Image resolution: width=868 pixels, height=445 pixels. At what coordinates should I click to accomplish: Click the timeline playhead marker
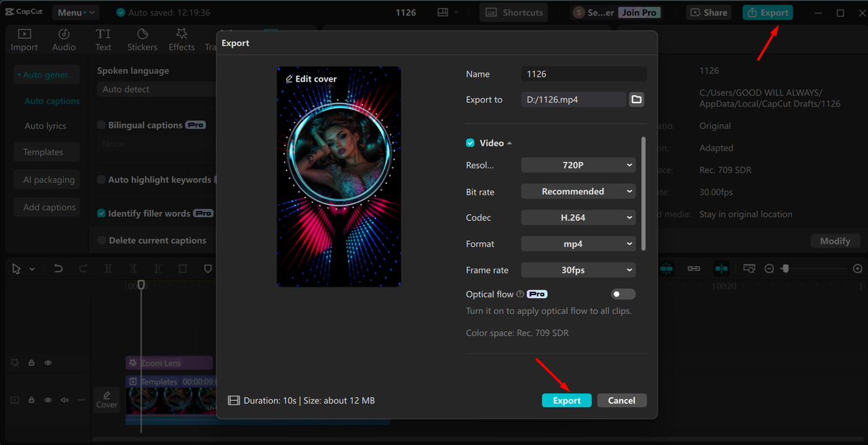[x=141, y=285]
